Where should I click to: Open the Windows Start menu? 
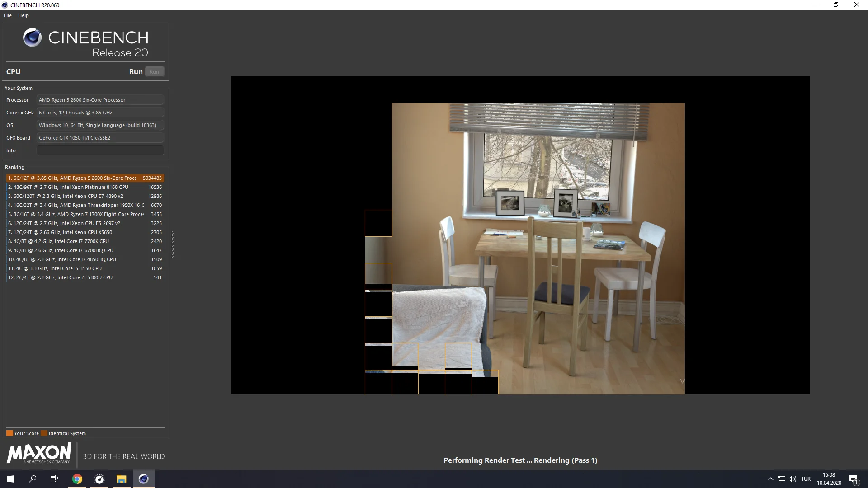(x=11, y=479)
